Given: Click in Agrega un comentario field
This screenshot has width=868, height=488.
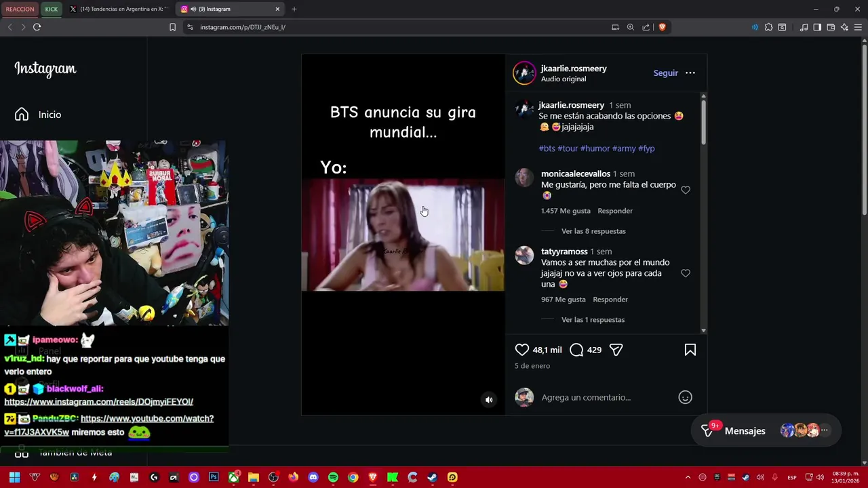Looking at the screenshot, I should click(x=607, y=397).
